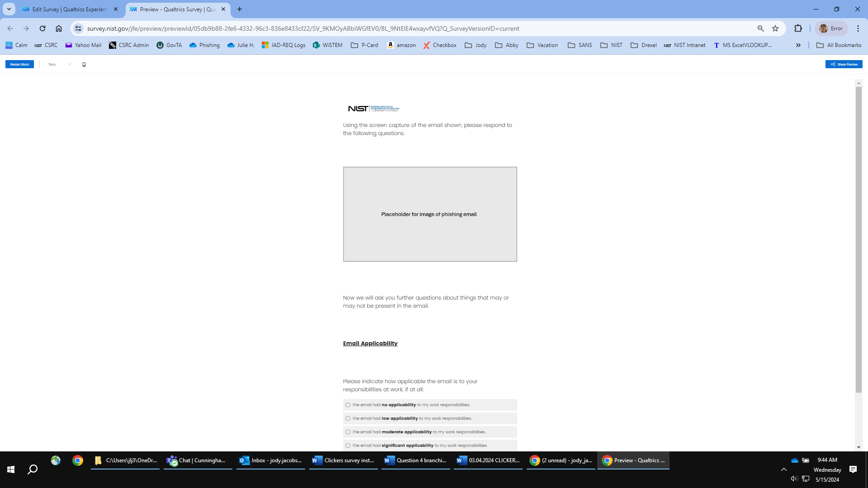This screenshot has width=868, height=488.
Task: Click the browser home icon
Action: [x=59, y=28]
